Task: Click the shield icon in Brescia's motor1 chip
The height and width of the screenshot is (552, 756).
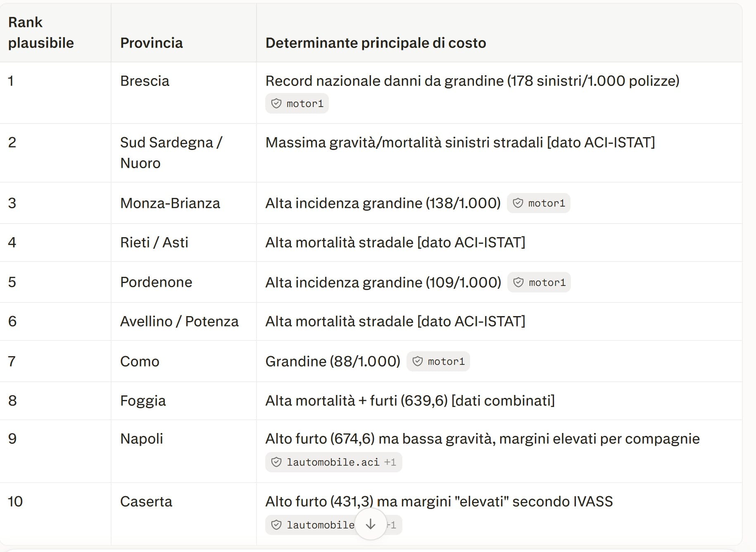Action: pos(276,103)
